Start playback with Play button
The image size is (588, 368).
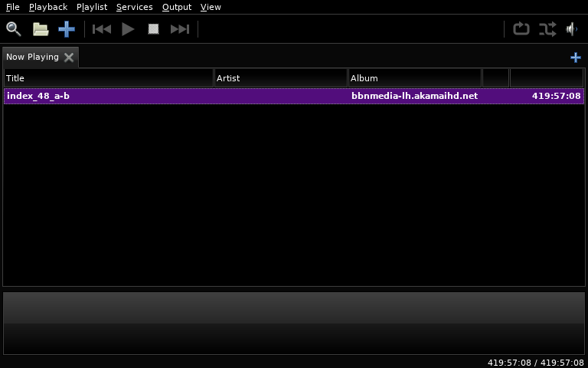pyautogui.click(x=129, y=29)
